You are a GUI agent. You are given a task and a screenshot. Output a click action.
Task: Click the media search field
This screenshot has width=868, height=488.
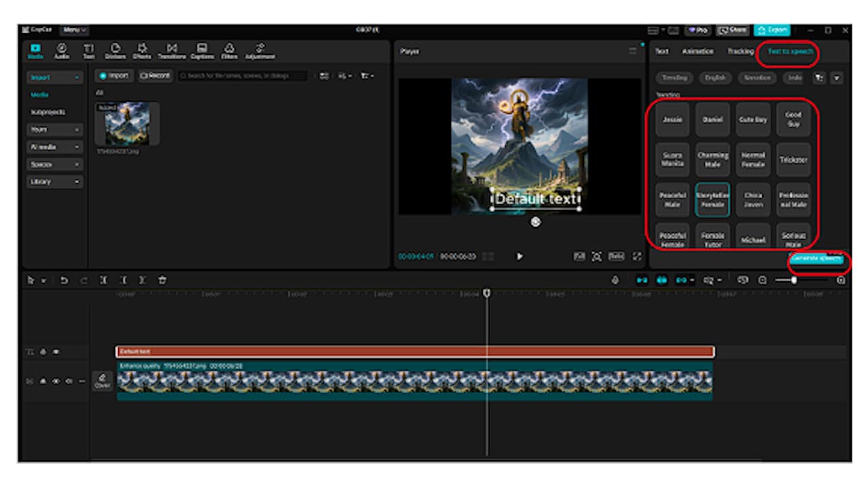click(x=243, y=76)
